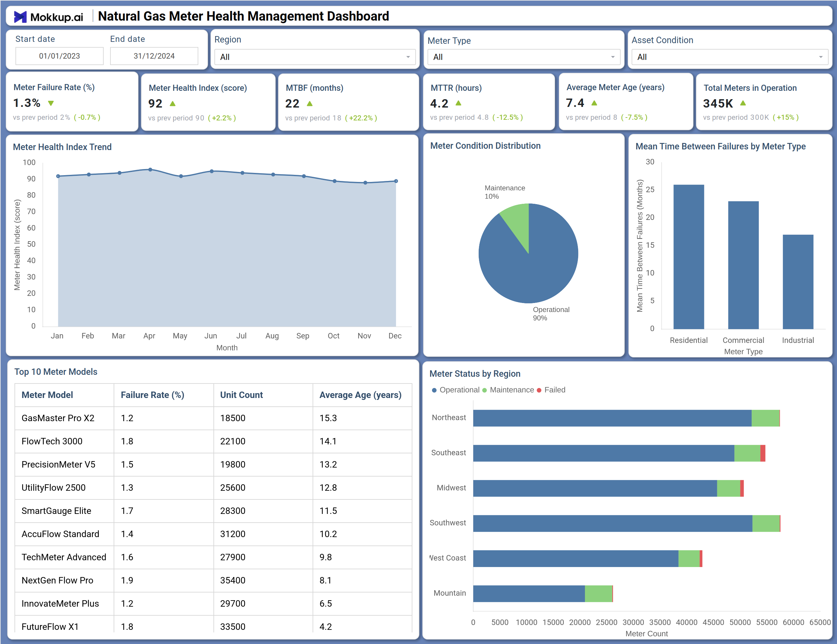Screen dimensions: 837x644
Task: Click the Commercial bar in MTBF chart
Action: tap(743, 265)
